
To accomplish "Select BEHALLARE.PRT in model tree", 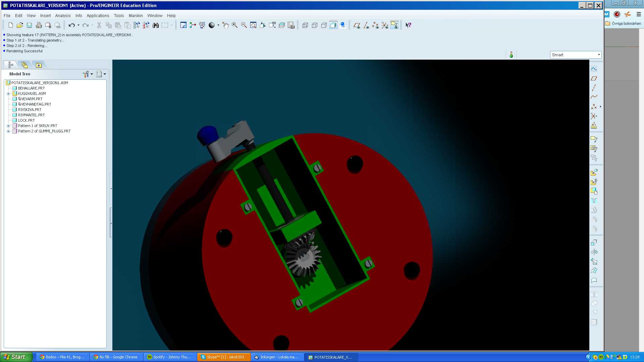I will click(x=31, y=88).
